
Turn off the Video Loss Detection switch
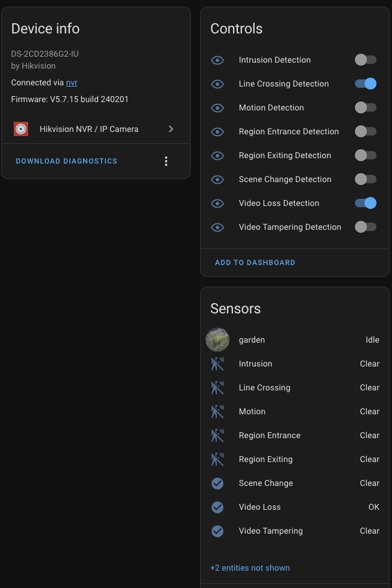pyautogui.click(x=365, y=203)
